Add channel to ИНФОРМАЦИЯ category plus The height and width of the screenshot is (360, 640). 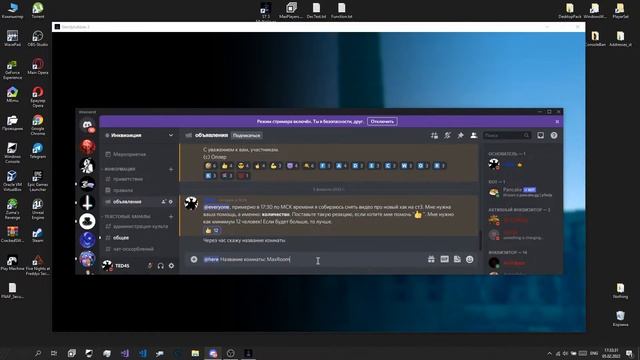click(171, 169)
